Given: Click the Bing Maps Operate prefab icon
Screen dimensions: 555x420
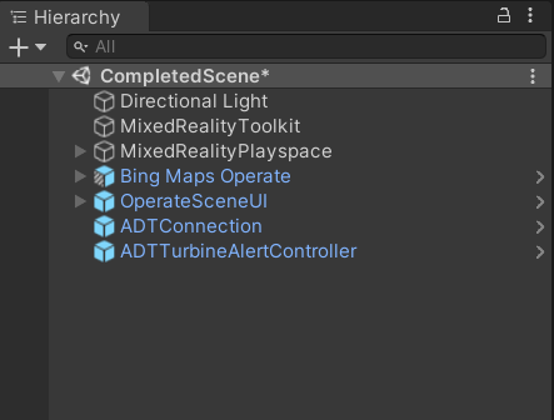Looking at the screenshot, I should (x=104, y=177).
